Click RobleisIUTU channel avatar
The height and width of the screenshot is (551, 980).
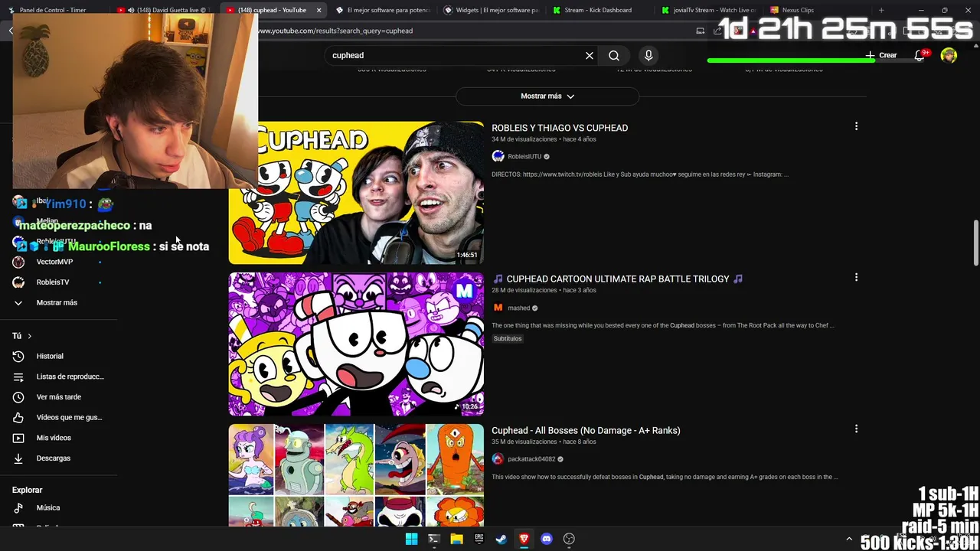tap(498, 156)
